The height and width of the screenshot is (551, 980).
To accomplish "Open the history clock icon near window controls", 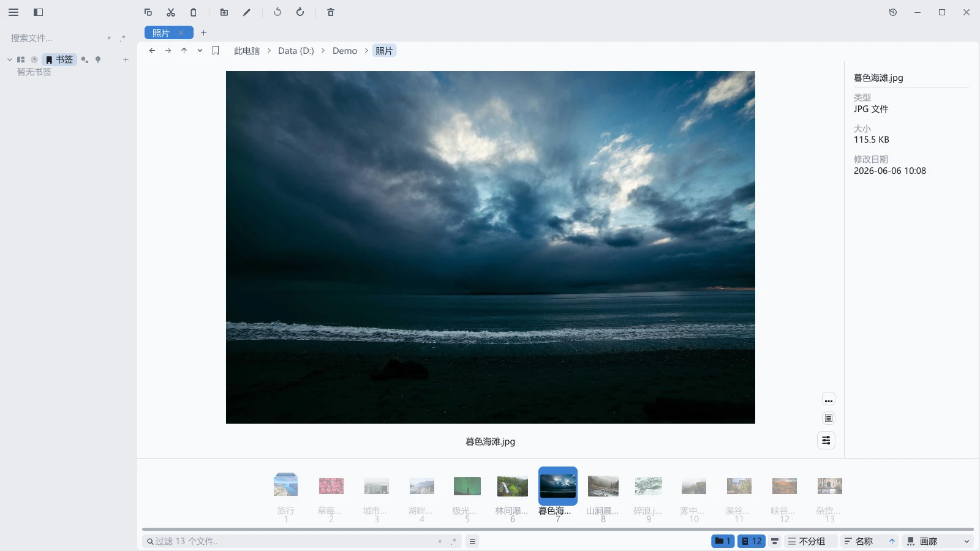I will tap(893, 12).
